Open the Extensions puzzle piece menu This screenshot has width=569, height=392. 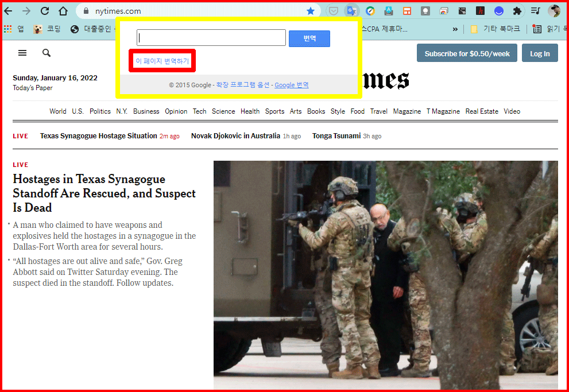pyautogui.click(x=517, y=11)
